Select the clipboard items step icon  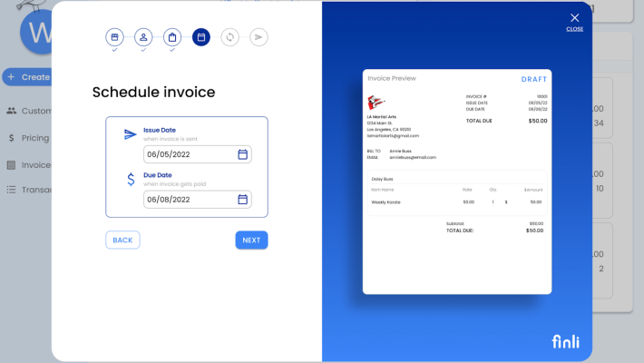[172, 37]
